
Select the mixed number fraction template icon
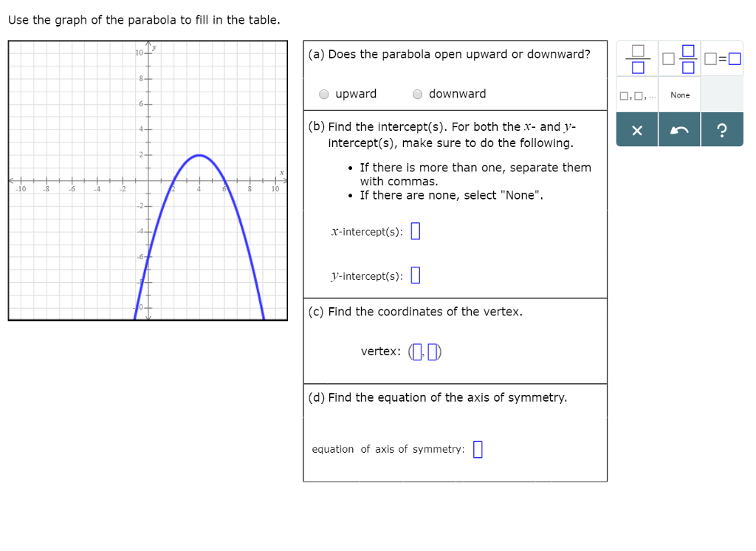(x=679, y=59)
